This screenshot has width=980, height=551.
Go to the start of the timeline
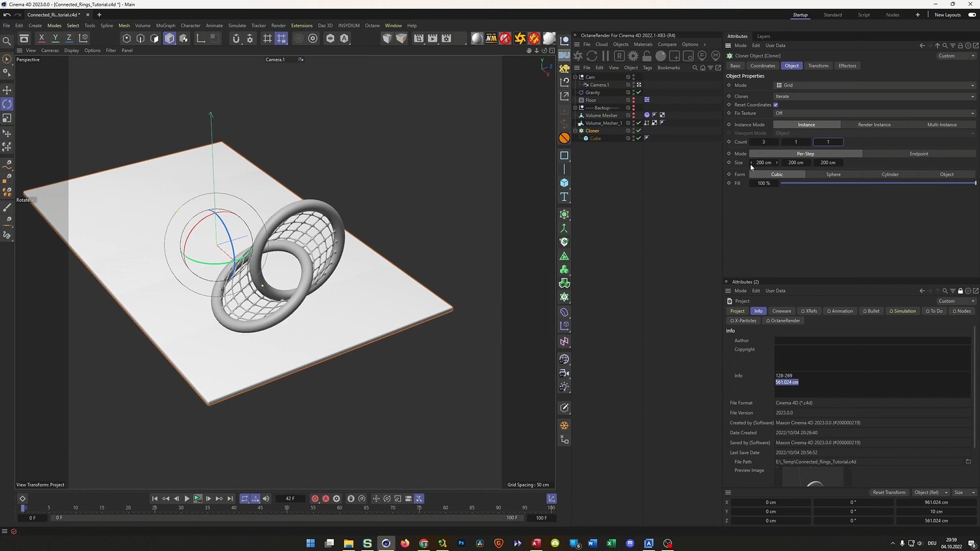[x=155, y=499]
